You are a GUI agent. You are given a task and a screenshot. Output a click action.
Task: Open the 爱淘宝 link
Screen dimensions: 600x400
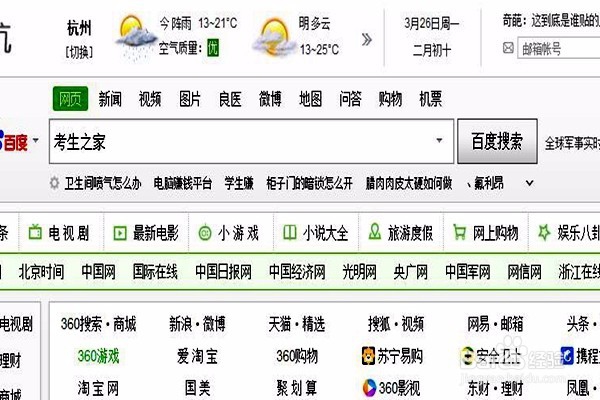pos(197,356)
